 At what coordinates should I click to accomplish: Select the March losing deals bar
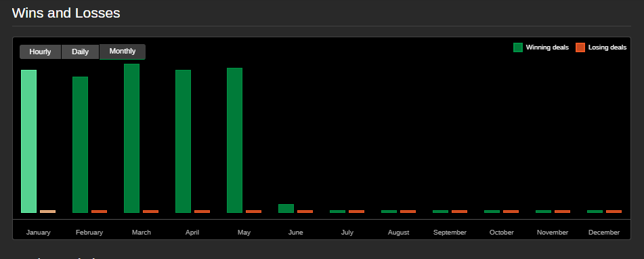pos(151,212)
